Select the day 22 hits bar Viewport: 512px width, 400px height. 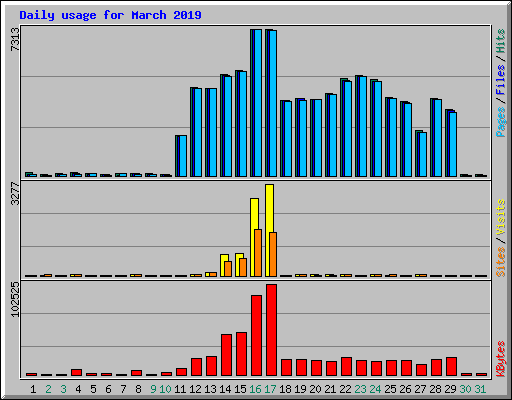[x=346, y=127]
